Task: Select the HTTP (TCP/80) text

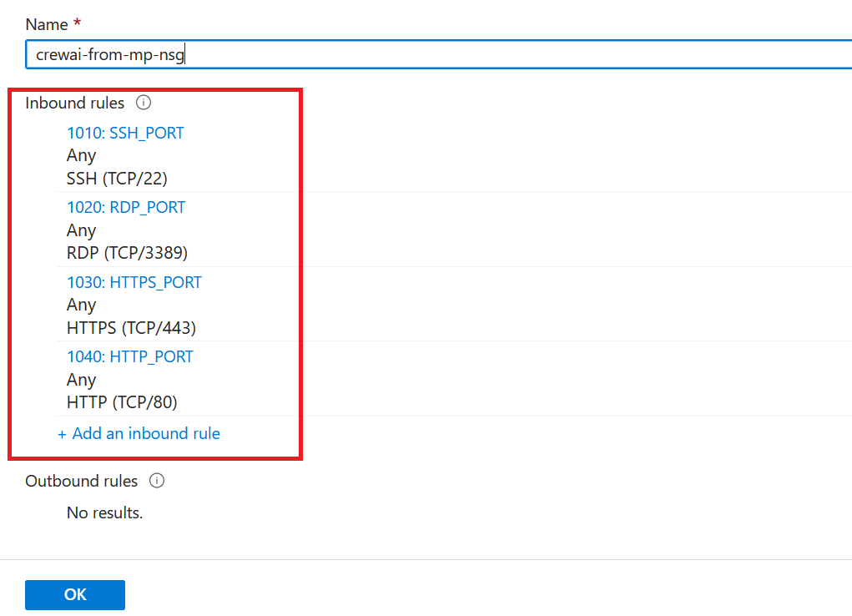Action: [x=123, y=402]
